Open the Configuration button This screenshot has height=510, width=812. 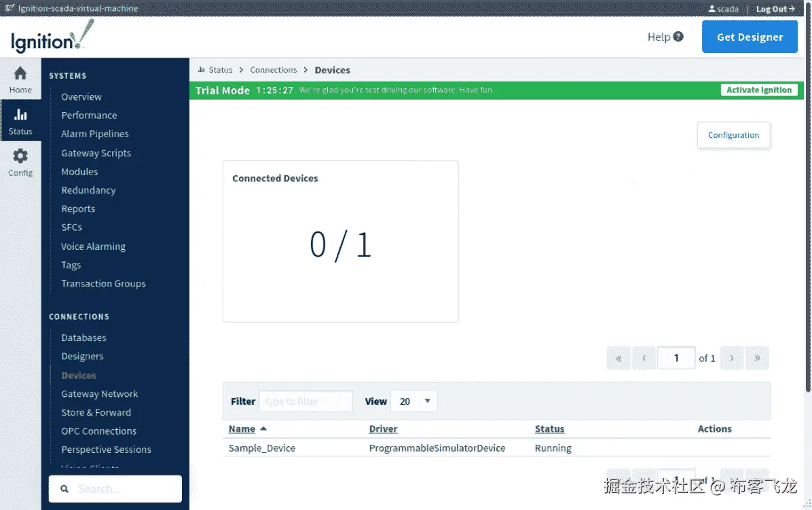point(733,135)
